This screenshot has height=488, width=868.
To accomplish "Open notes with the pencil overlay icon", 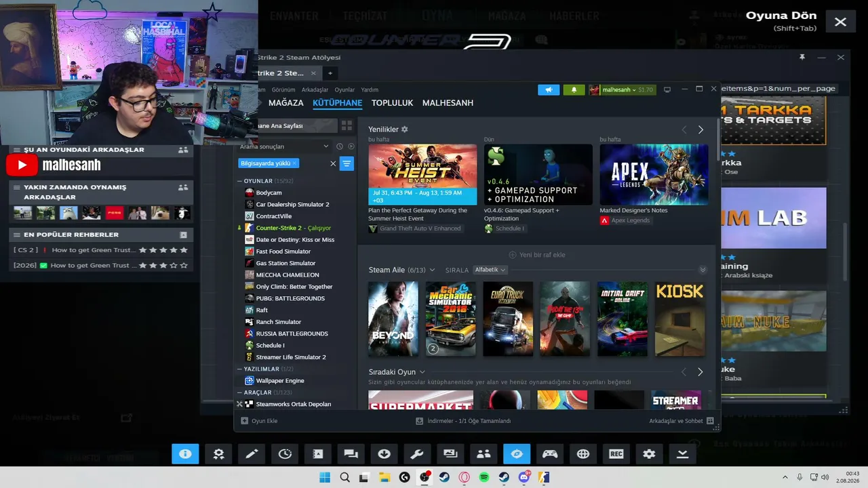I will coord(252,454).
